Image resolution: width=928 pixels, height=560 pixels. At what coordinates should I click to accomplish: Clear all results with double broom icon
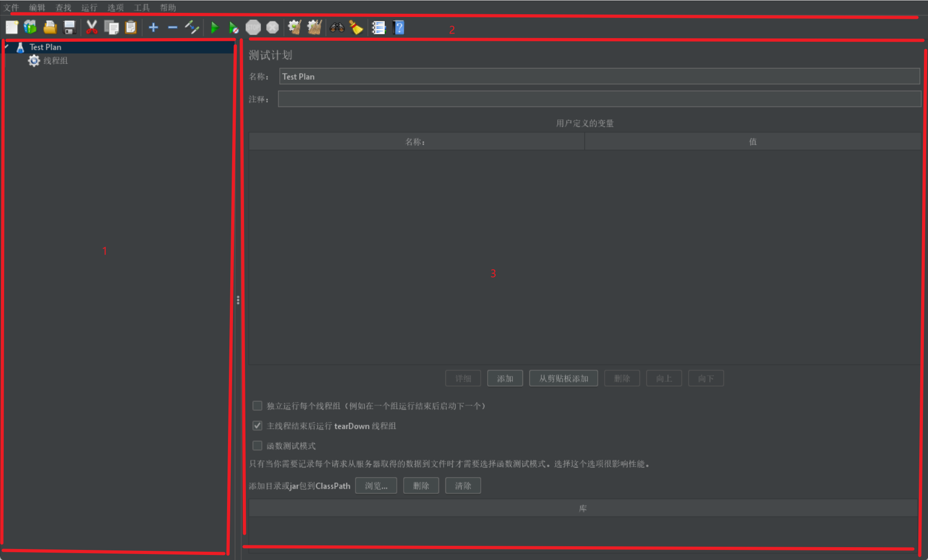315,28
